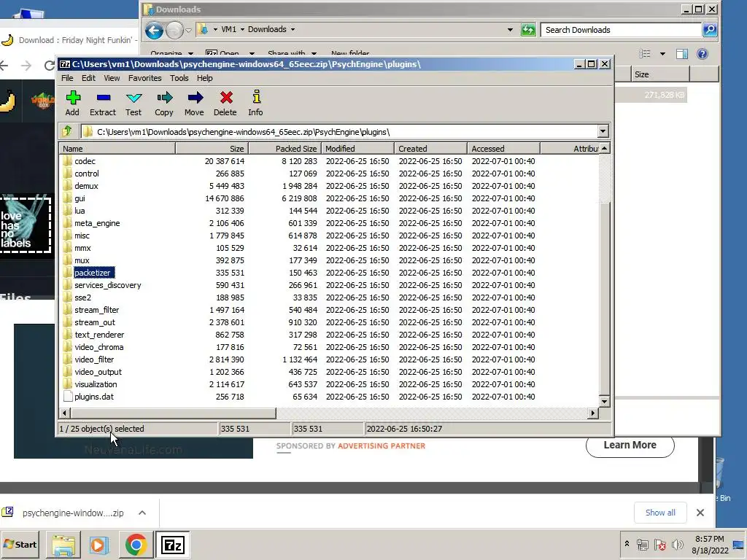747x560 pixels.
Task: Click search magnifier in Downloads window
Action: 710,30
